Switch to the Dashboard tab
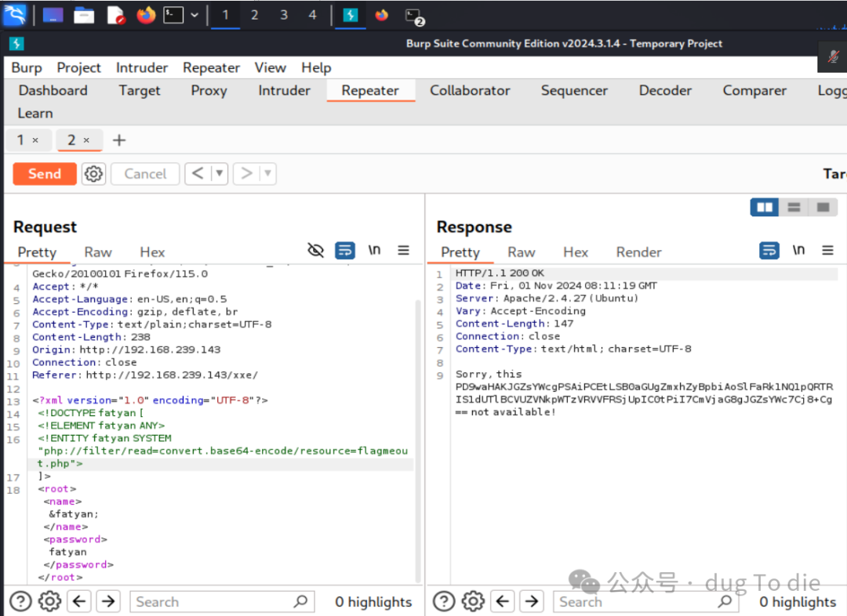 coord(53,90)
